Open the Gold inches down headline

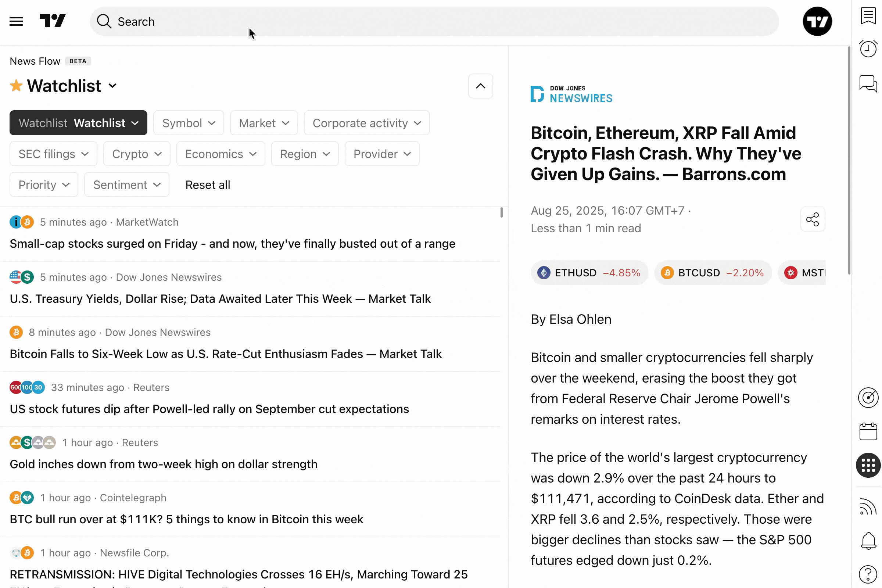(x=164, y=464)
